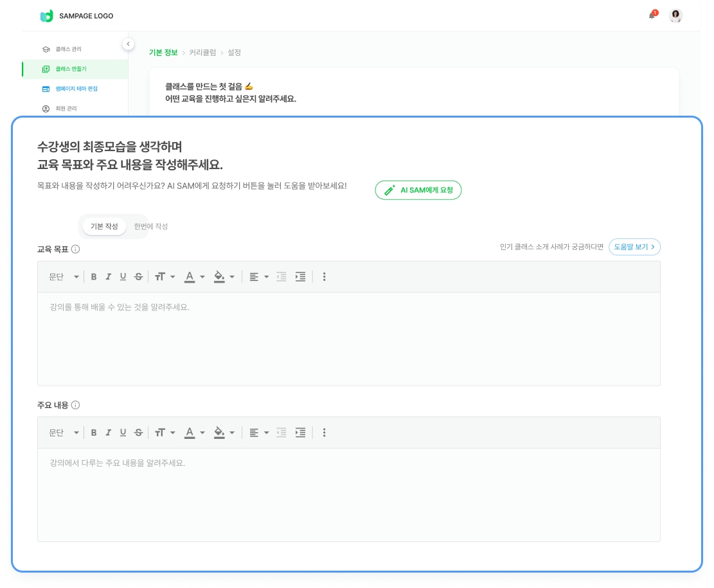Toggle underline in 주요 내용 editor toolbar
The width and height of the screenshot is (714, 588).
(x=123, y=432)
